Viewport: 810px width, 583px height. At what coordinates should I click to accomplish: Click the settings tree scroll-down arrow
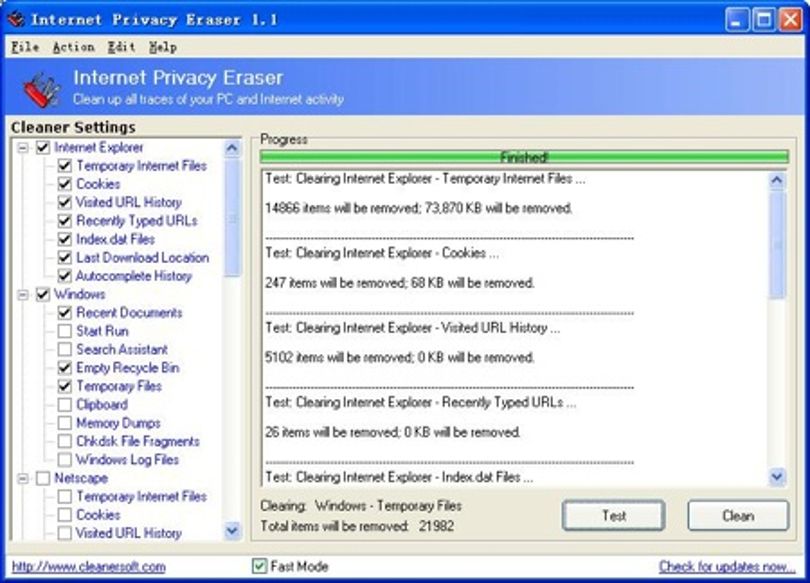tap(232, 530)
